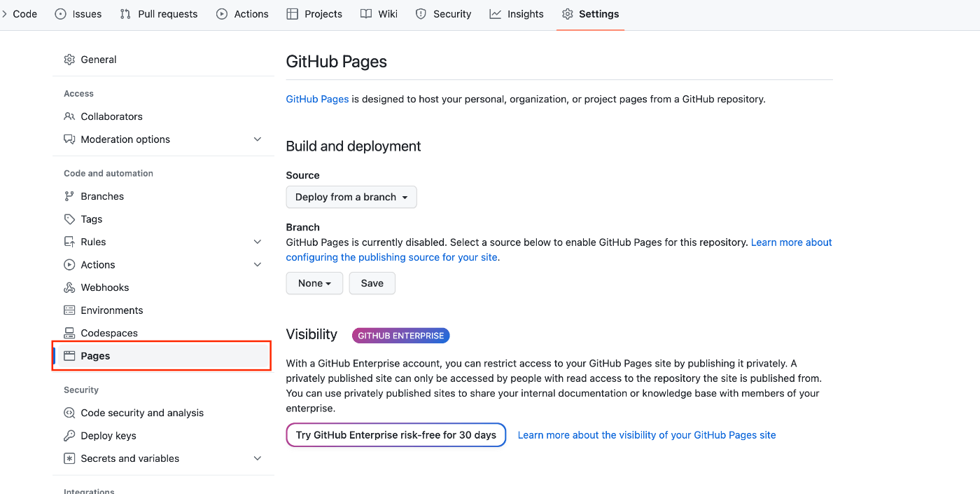The width and height of the screenshot is (980, 494).
Task: Click the Security shield icon in top nav
Action: click(421, 14)
